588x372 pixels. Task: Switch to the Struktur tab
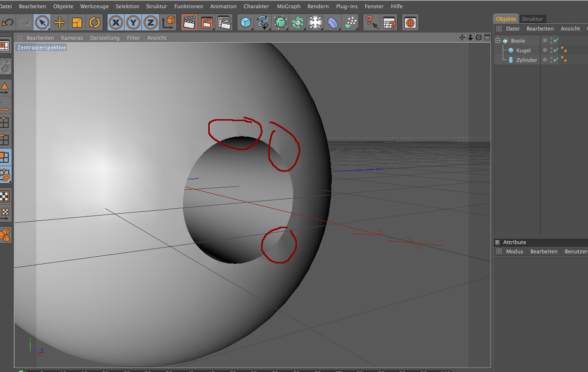[533, 19]
